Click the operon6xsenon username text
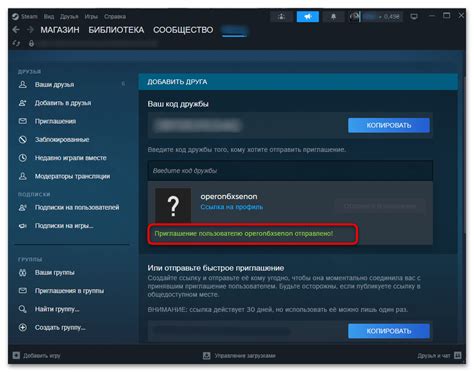 tap(229, 196)
